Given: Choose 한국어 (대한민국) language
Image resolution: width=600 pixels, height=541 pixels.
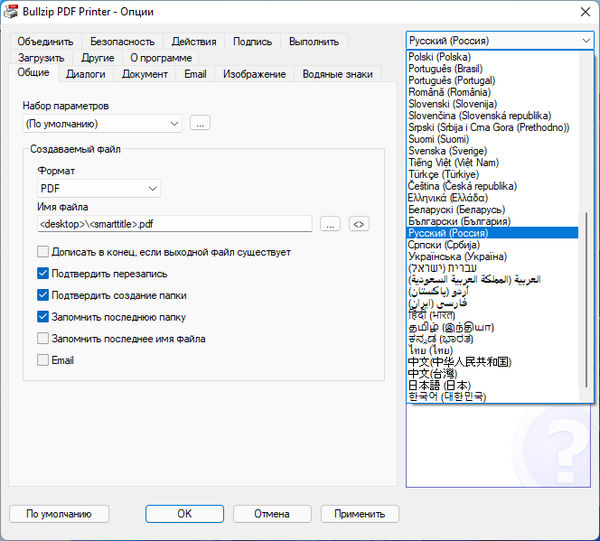Looking at the screenshot, I should pyautogui.click(x=492, y=397).
